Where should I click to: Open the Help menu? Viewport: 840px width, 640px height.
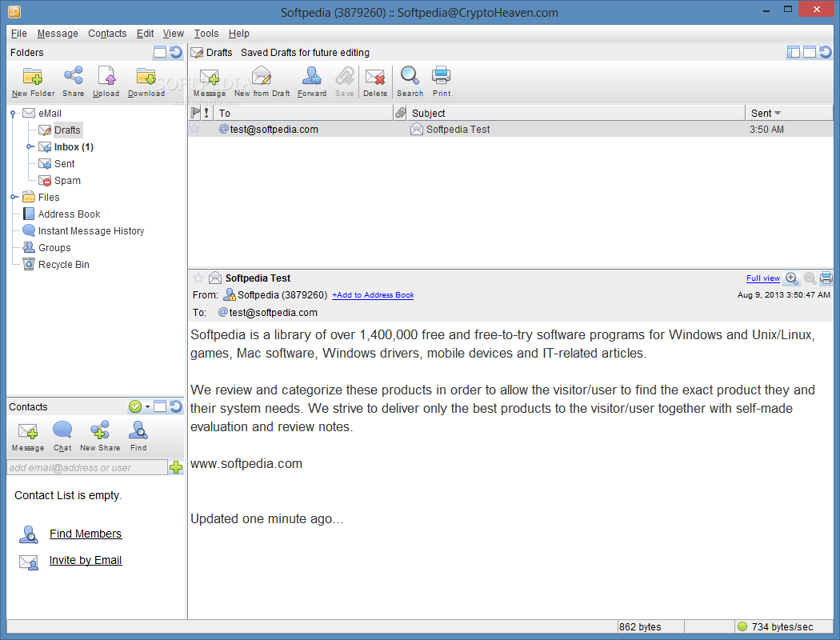tap(239, 34)
